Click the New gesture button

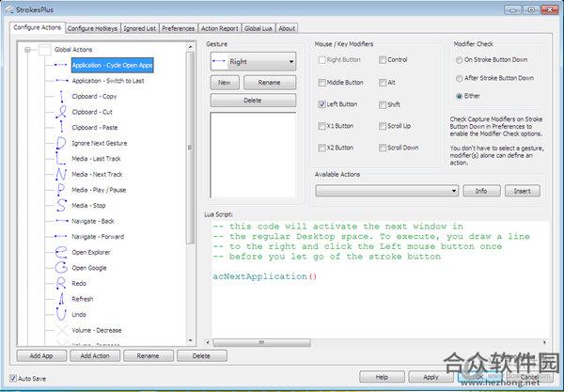225,83
